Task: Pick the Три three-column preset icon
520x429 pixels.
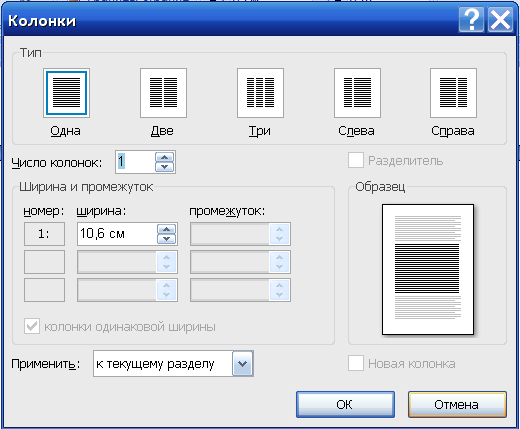Action: coord(260,93)
